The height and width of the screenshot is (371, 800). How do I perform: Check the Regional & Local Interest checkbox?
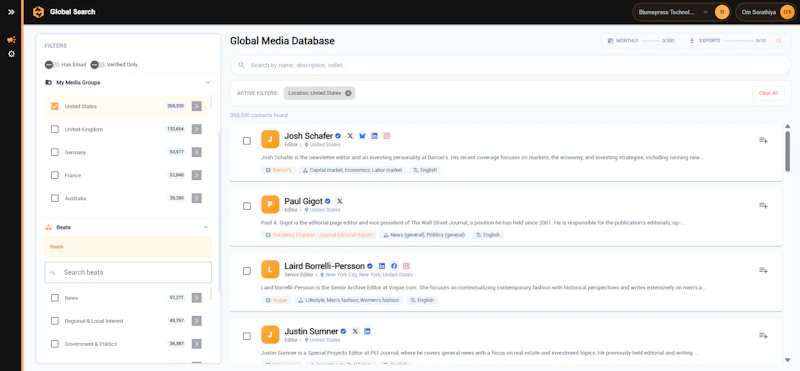55,321
